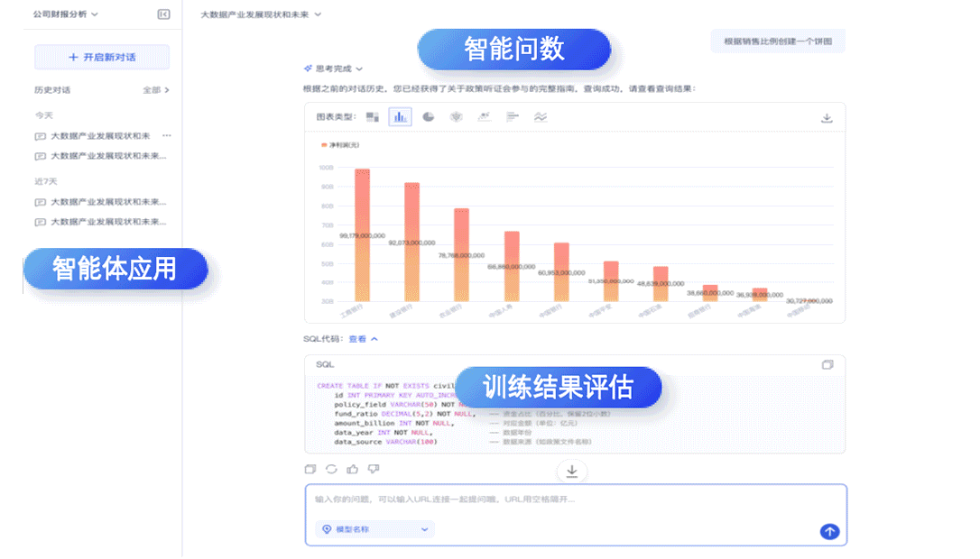
Task: Select the bar chart type icon
Action: click(400, 117)
